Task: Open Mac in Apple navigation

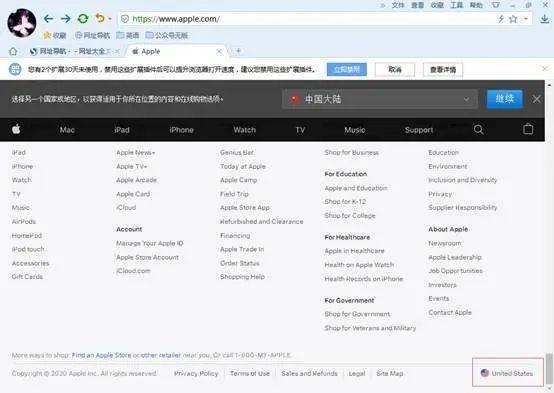Action: [67, 130]
